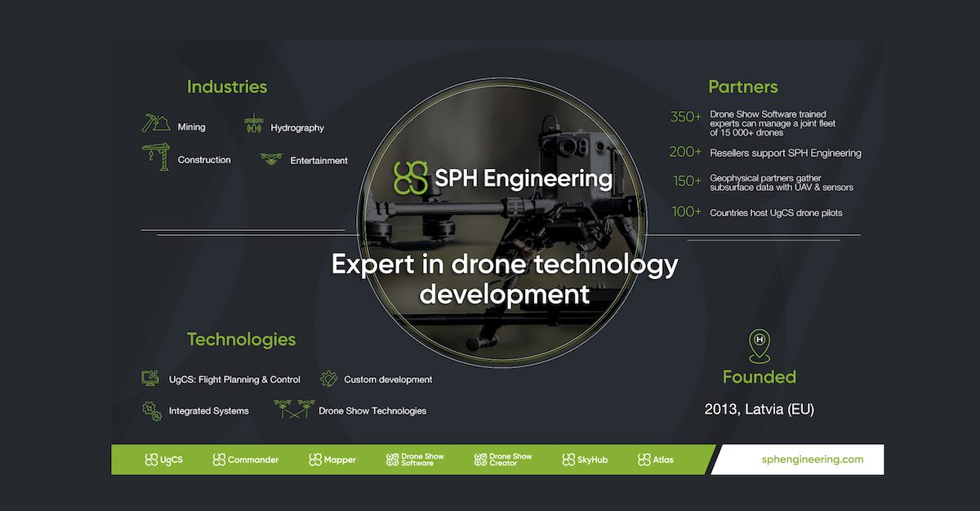Open the Mapper product entry
This screenshot has height=511, width=980.
coord(332,460)
